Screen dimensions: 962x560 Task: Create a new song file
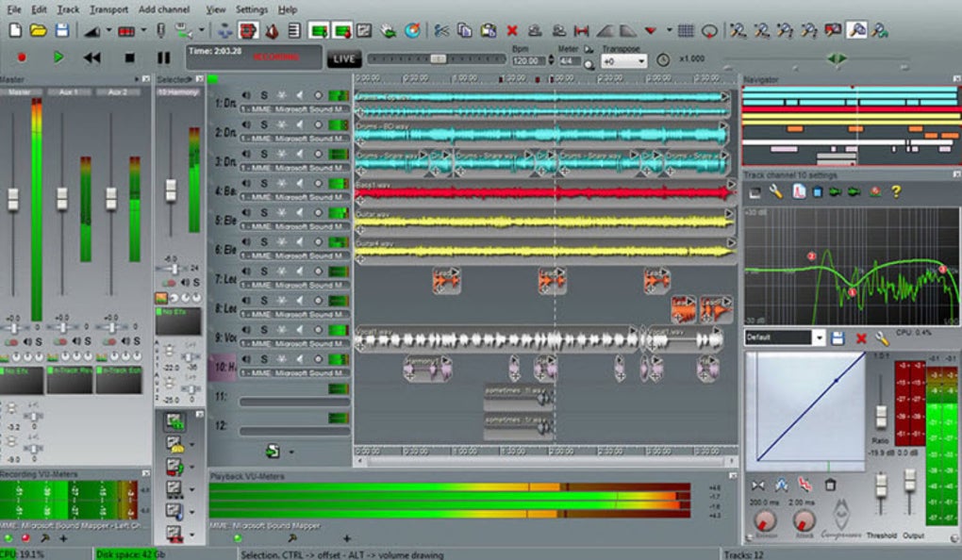[x=15, y=30]
